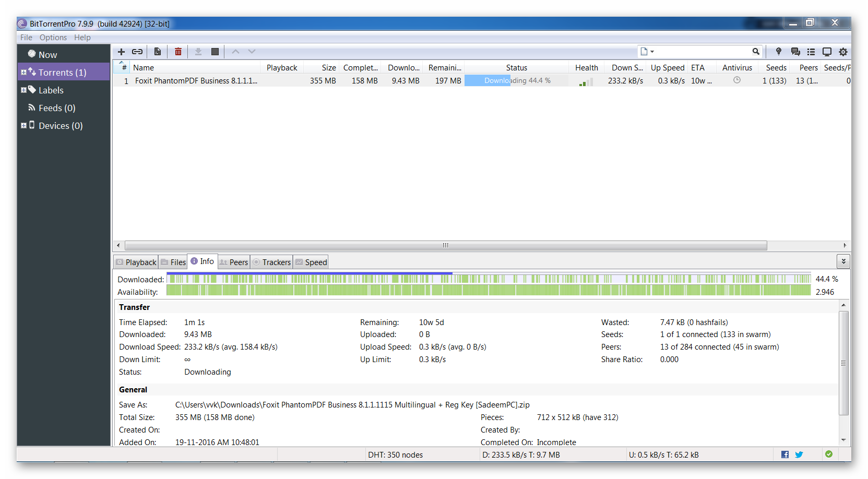Click the horizontal scrollbar thumb

(446, 245)
